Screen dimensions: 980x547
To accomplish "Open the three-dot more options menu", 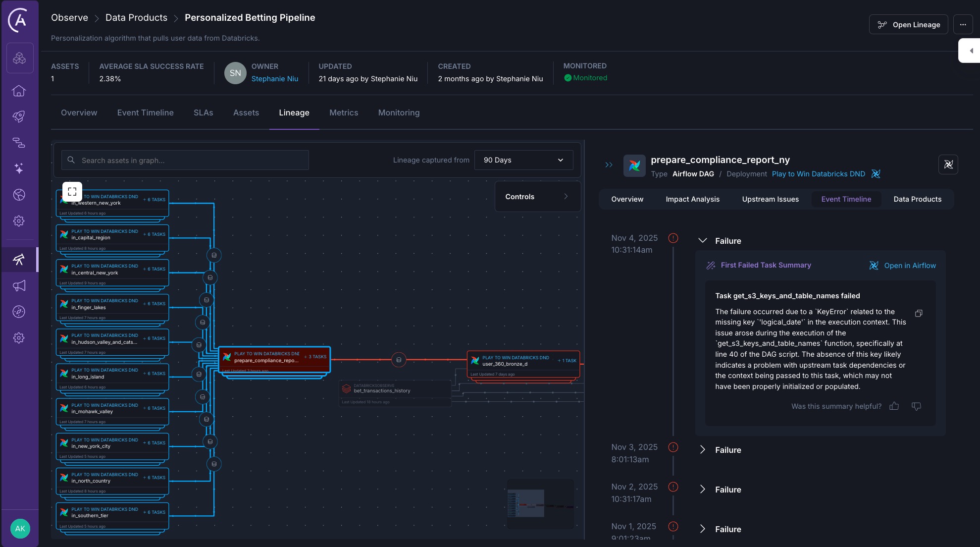I will pos(963,24).
